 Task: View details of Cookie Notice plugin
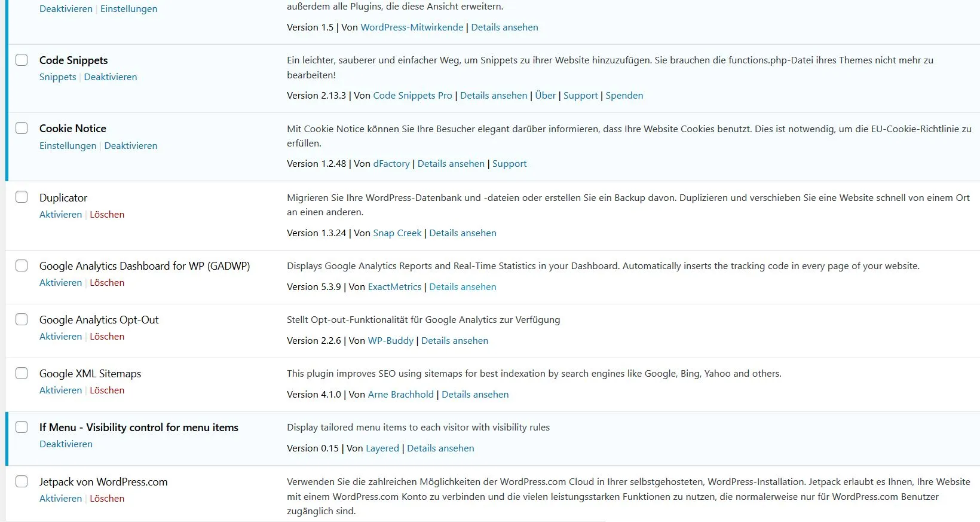pos(451,164)
